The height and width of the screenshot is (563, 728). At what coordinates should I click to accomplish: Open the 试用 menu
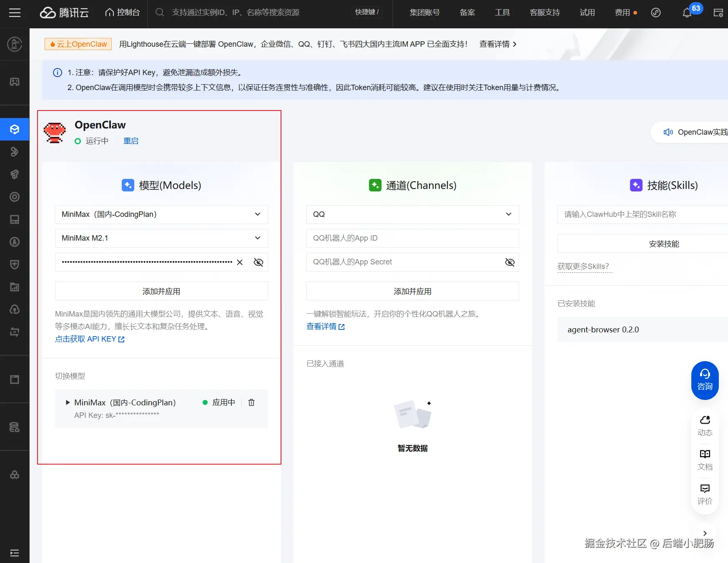587,13
